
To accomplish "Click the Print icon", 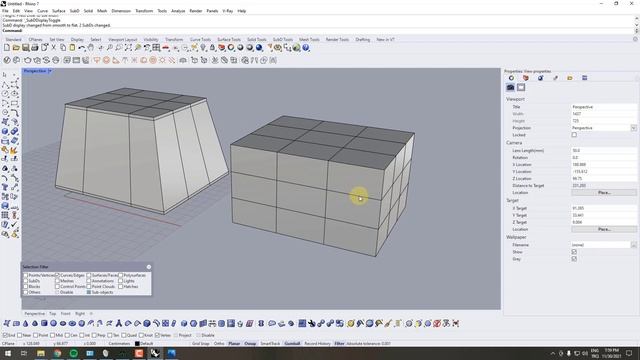I will [35, 48].
